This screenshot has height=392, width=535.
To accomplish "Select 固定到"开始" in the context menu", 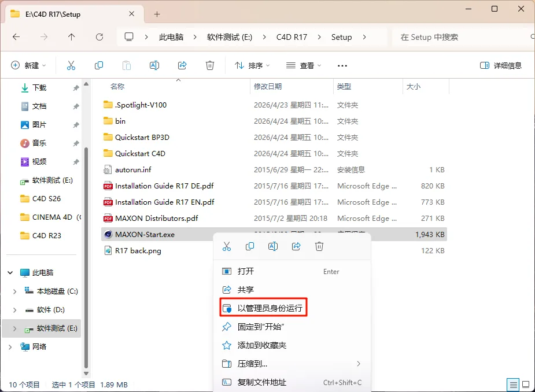I will coord(292,327).
